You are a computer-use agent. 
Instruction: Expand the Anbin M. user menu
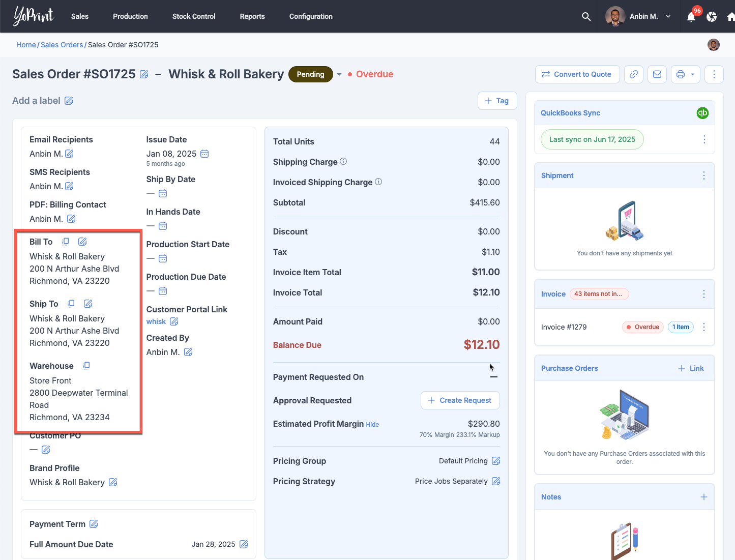668,16
